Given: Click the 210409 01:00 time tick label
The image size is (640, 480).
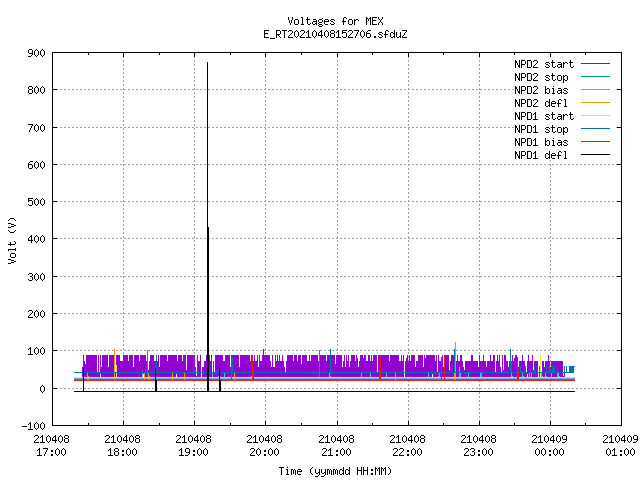Looking at the screenshot, I should coord(620,446).
